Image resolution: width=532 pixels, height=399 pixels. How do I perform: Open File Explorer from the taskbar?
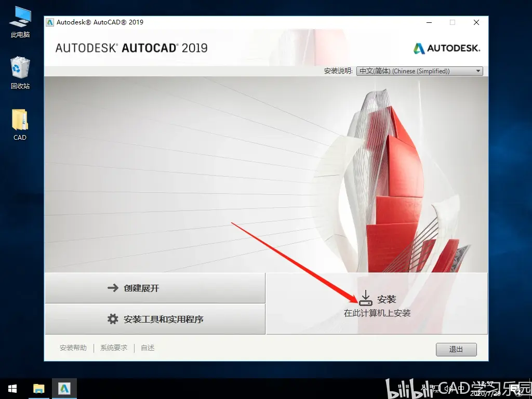[38, 389]
